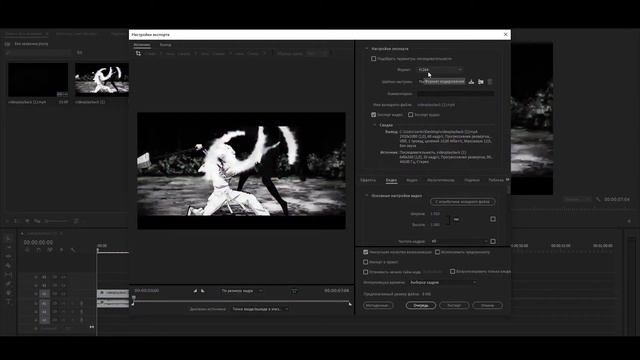Click the Export button
Screen dimensions: 640x360
[x=454, y=305]
